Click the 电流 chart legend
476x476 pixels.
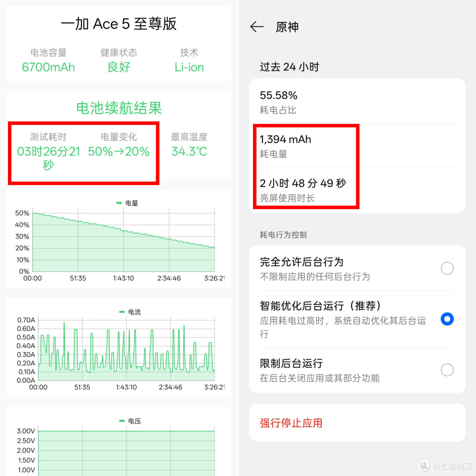pyautogui.click(x=130, y=312)
